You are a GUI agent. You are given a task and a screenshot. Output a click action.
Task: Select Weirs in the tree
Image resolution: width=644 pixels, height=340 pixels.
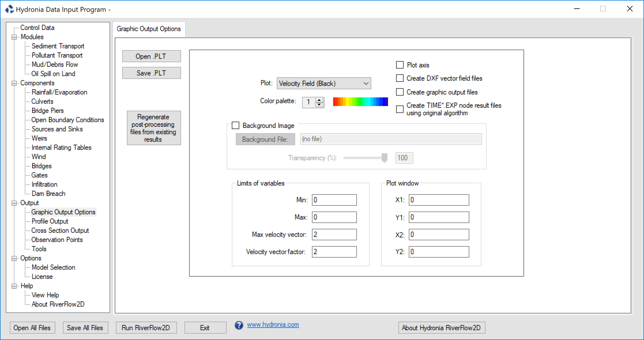click(x=39, y=138)
